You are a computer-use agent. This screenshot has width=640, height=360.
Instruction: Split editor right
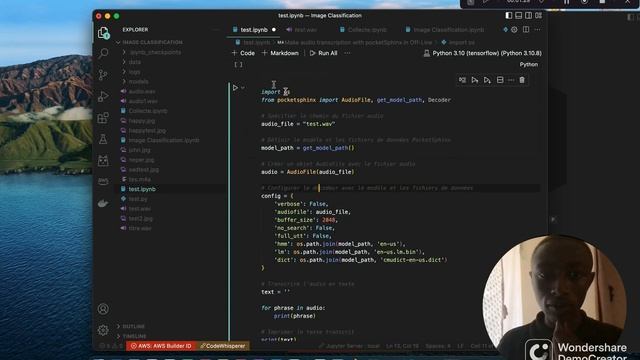[x=526, y=29]
